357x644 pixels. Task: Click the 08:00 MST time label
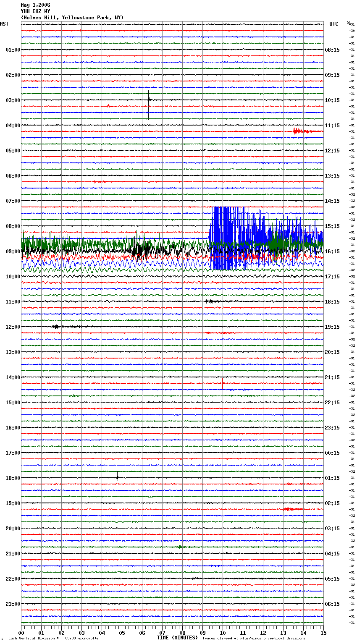pyautogui.click(x=13, y=226)
